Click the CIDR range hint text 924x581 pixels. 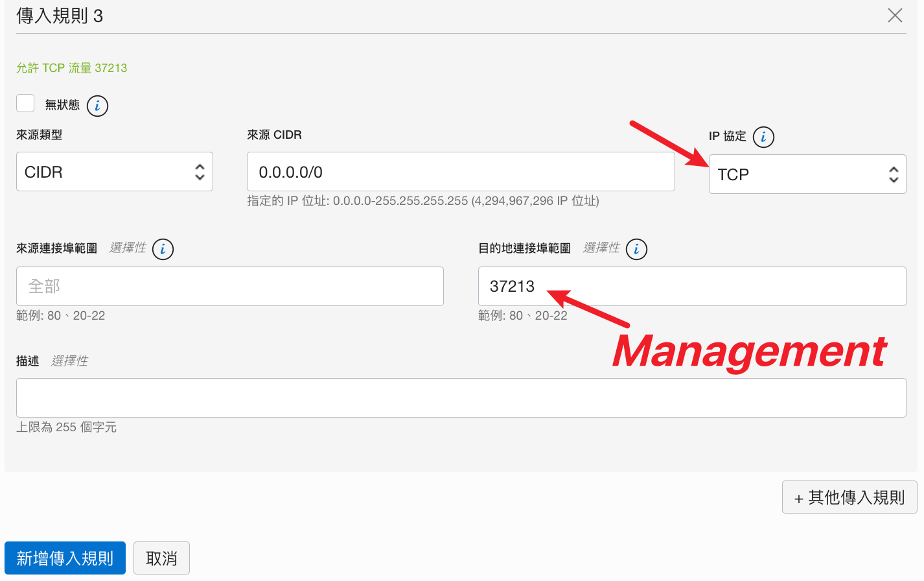click(x=423, y=201)
